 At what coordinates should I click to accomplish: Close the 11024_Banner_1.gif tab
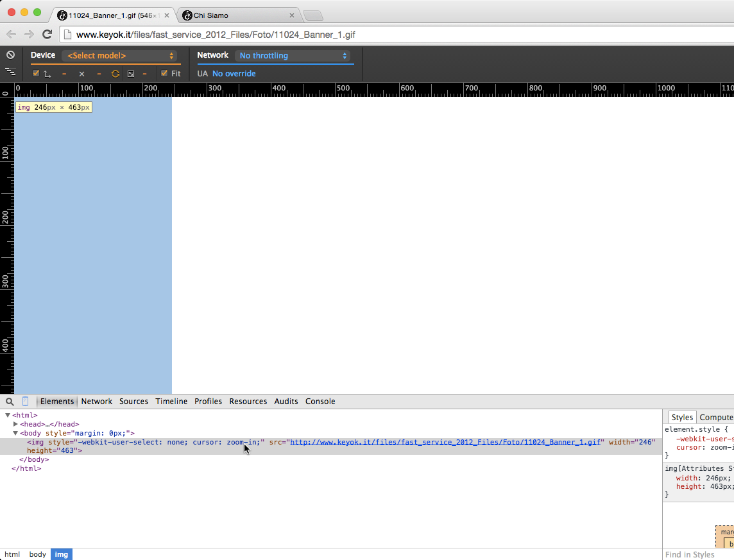167,15
